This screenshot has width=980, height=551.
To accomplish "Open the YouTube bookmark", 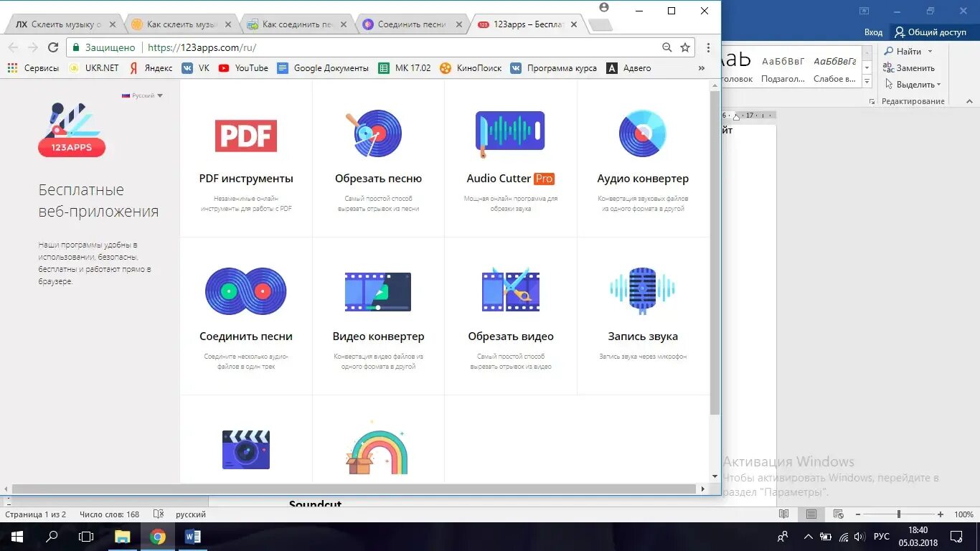I will point(243,68).
